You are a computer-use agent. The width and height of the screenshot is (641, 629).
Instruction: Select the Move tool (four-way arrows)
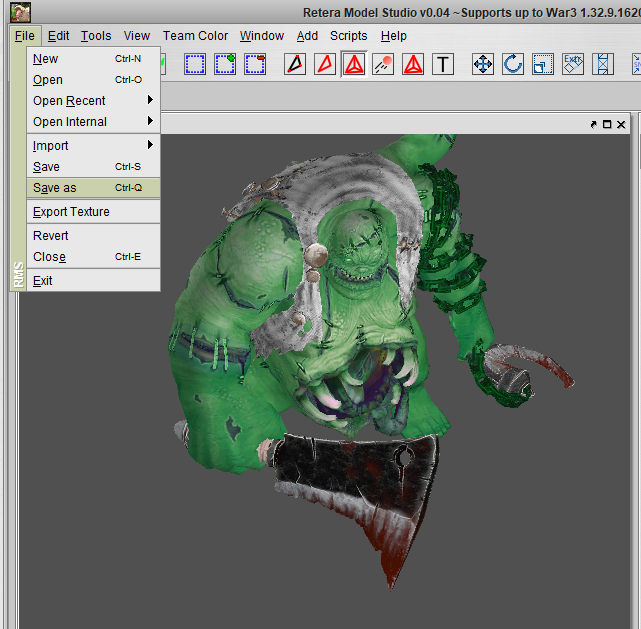(483, 65)
